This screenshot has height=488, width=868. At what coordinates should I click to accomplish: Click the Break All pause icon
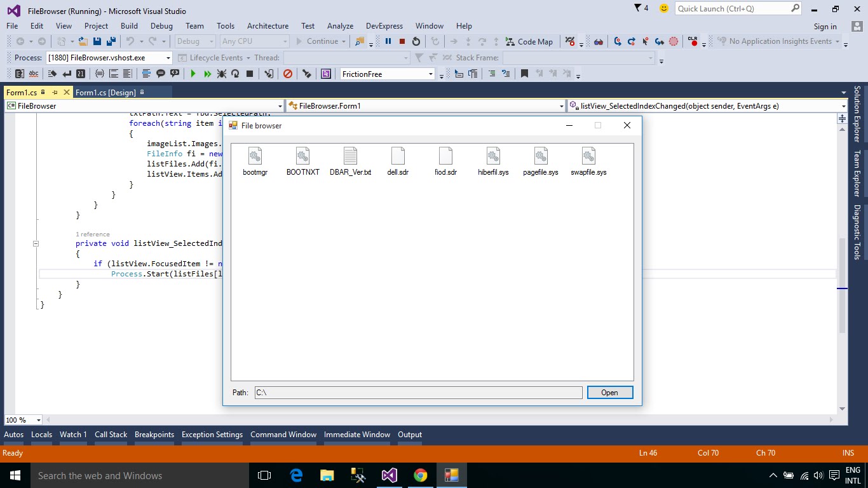click(388, 42)
